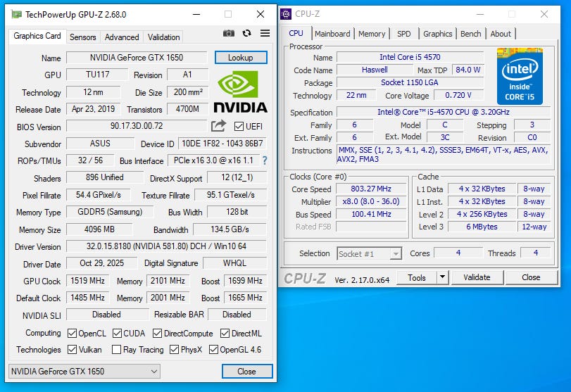Toggle the PhysX checkbox
The width and height of the screenshot is (571, 392).
(x=175, y=349)
